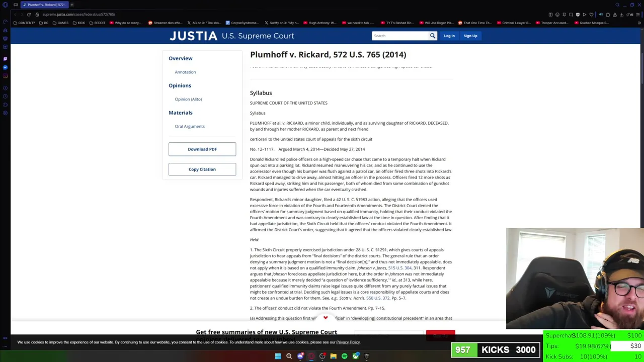Open taskbar Search magnifier

[289, 356]
